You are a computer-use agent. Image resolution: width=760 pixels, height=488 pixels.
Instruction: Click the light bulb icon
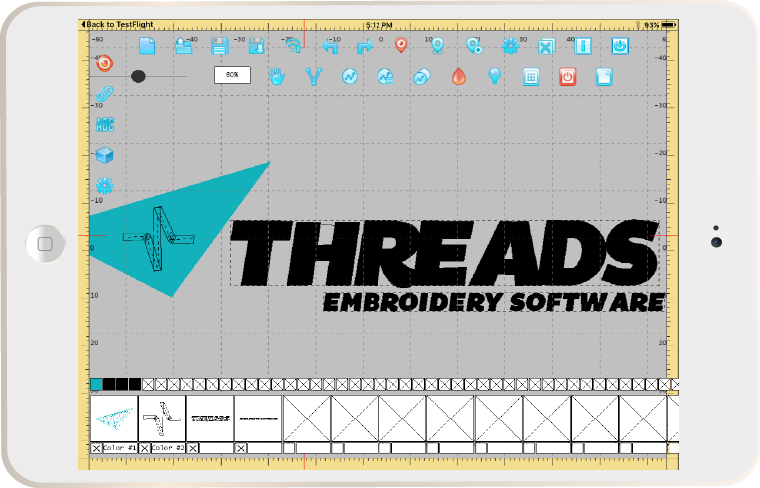[494, 76]
